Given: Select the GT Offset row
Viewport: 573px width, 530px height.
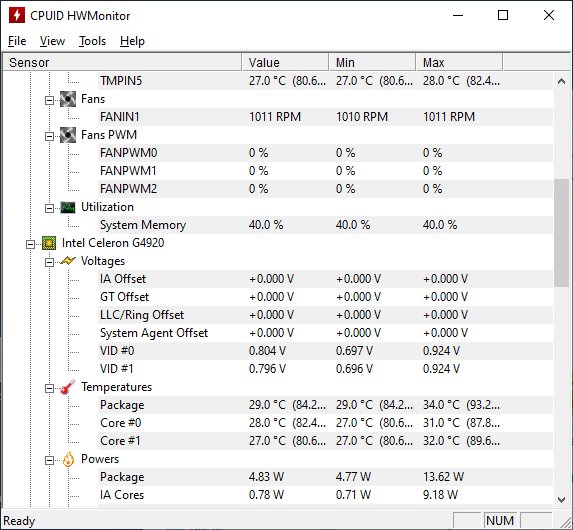Looking at the screenshot, I should (x=325, y=297).
